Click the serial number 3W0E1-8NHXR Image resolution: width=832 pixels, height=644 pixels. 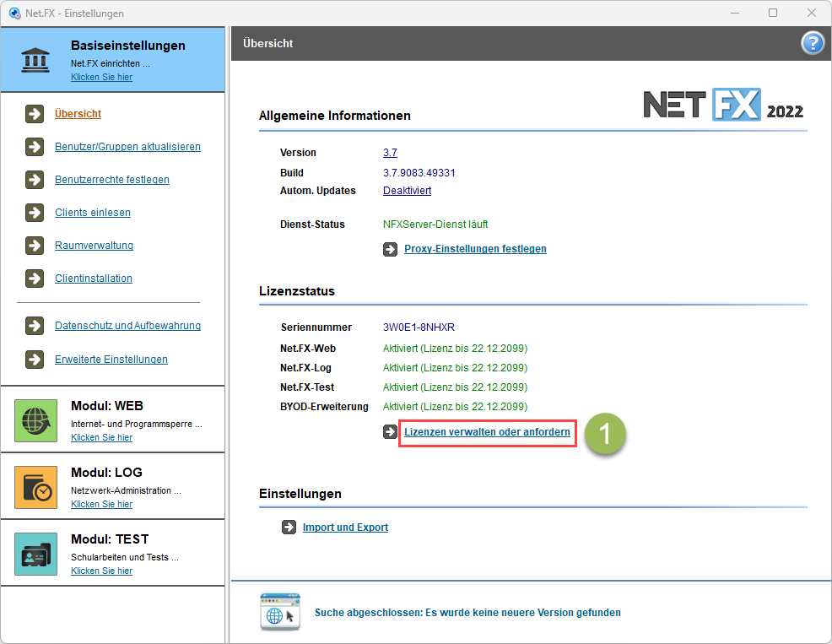click(419, 327)
